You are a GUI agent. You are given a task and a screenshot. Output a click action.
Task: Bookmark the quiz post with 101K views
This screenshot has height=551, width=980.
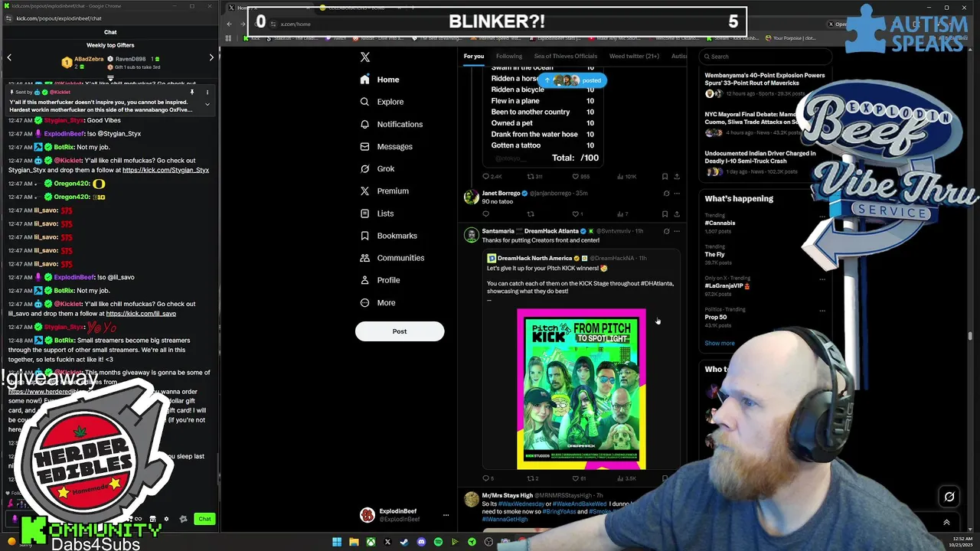pos(665,177)
